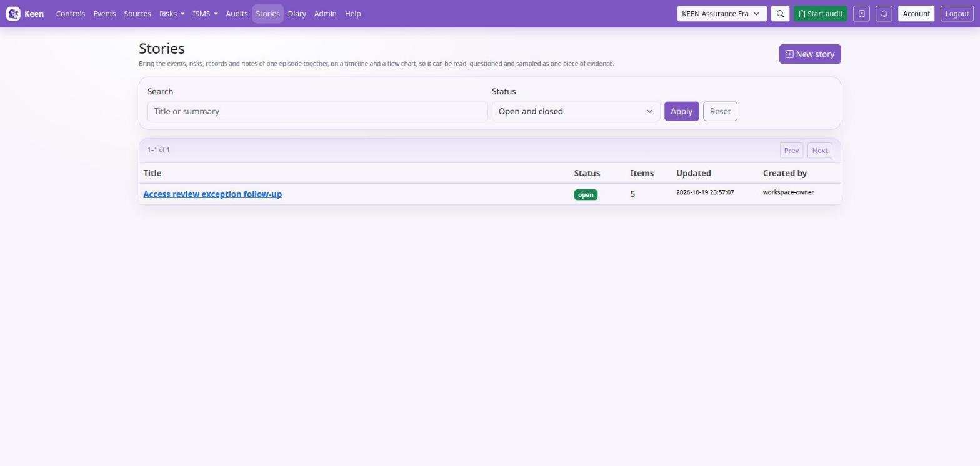Open the Sources page
Screen dimensions: 980x466
[x=137, y=14]
